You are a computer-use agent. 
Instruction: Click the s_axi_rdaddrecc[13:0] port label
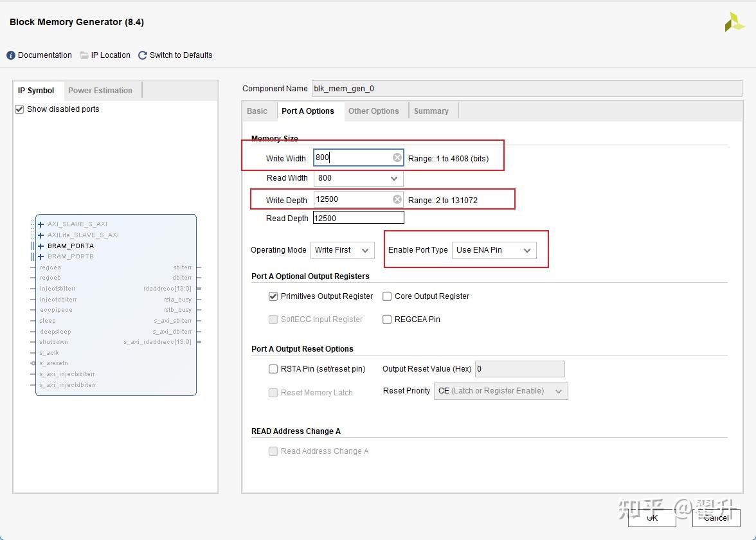pos(157,342)
